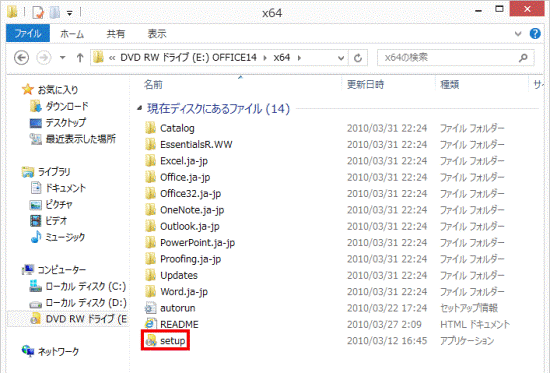Select ダウンロード in the navigation pane
550x373 pixels.
click(59, 106)
